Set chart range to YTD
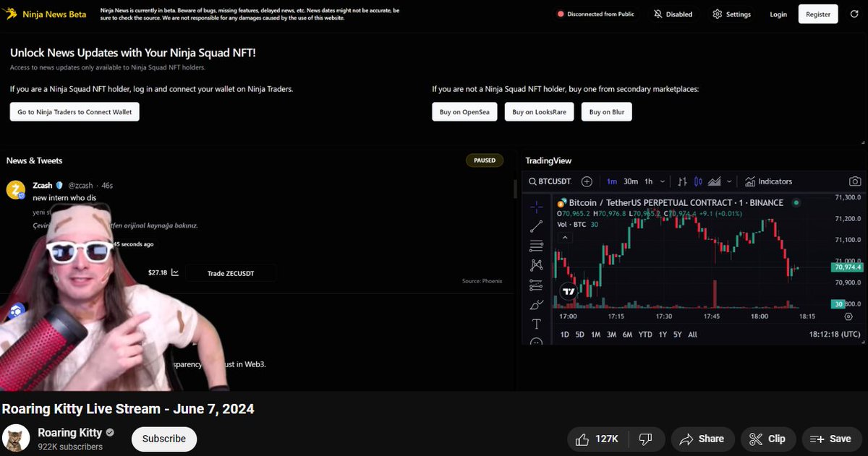868x456 pixels. point(645,335)
